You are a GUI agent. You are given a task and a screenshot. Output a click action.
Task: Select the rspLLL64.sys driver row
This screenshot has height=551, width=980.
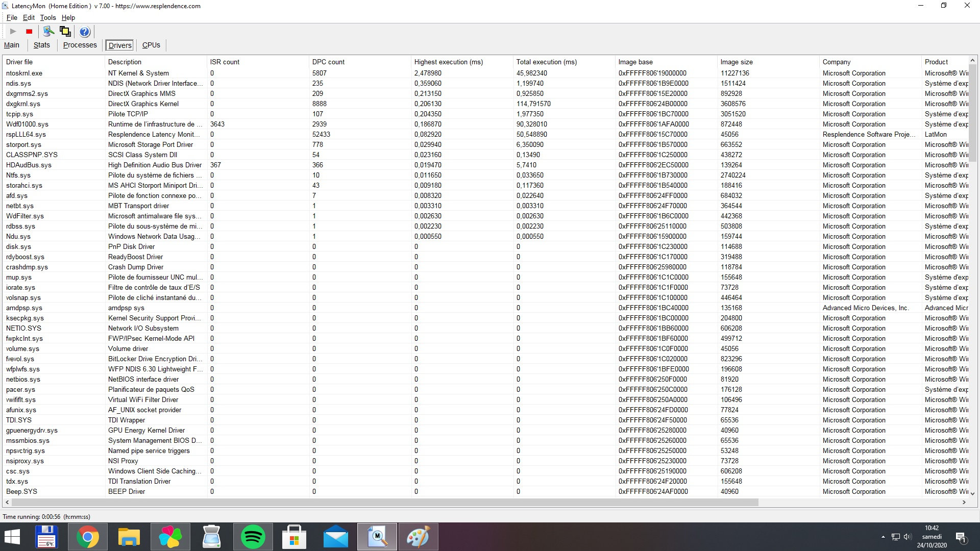pyautogui.click(x=26, y=134)
